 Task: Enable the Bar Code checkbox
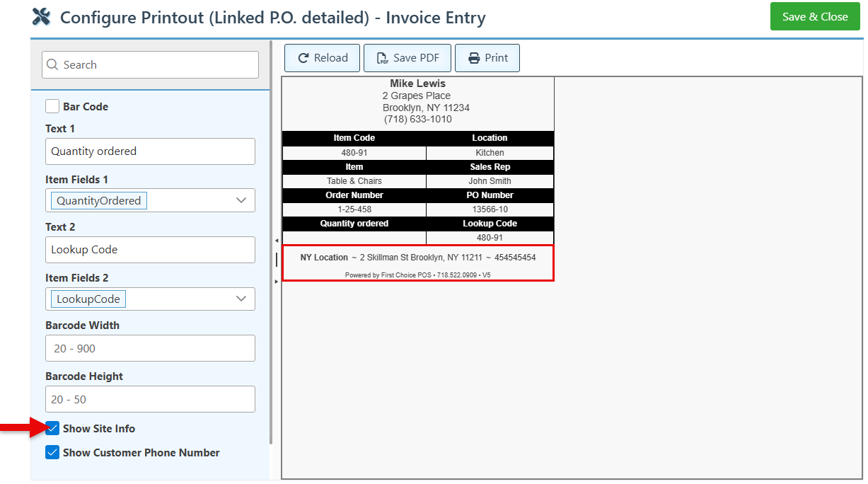coord(52,107)
